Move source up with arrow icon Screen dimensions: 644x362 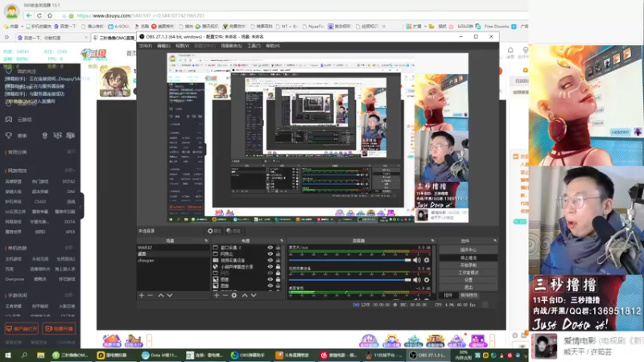click(x=245, y=295)
